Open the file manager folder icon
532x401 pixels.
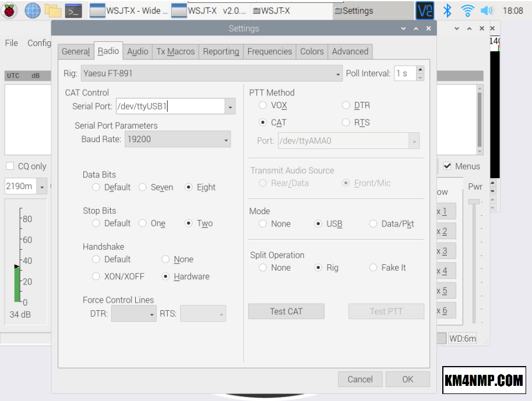pos(53,10)
